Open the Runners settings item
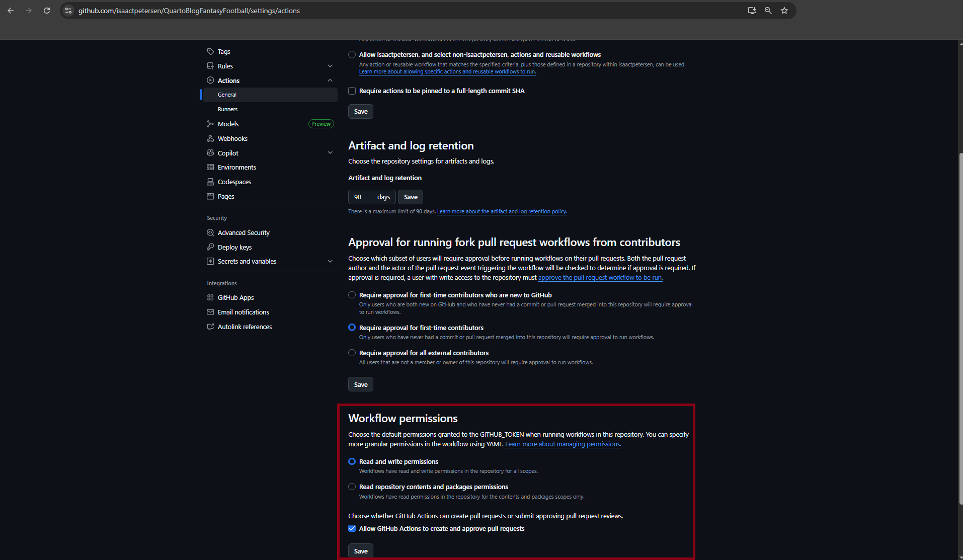Screen dimensions: 963x560 coord(270,109)
